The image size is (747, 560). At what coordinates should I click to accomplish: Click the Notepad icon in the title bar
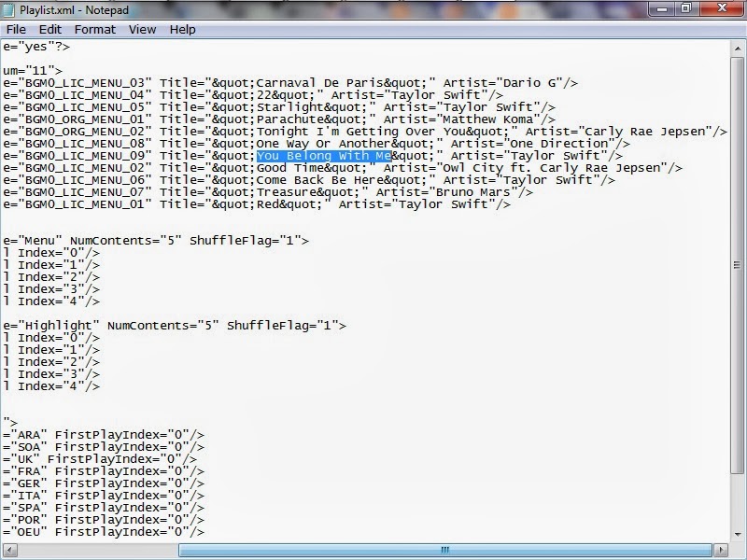tap(9, 11)
